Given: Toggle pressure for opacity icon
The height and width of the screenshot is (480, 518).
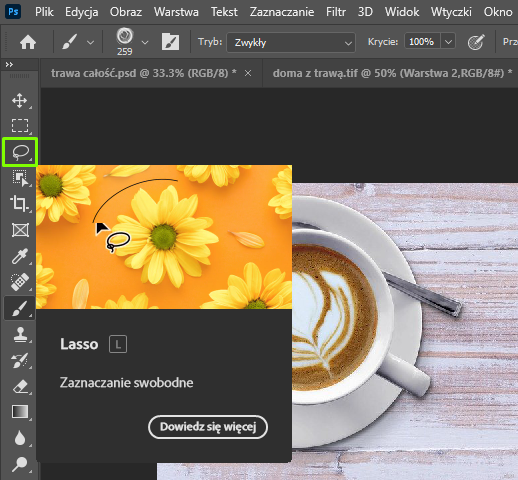Looking at the screenshot, I should 475,42.
